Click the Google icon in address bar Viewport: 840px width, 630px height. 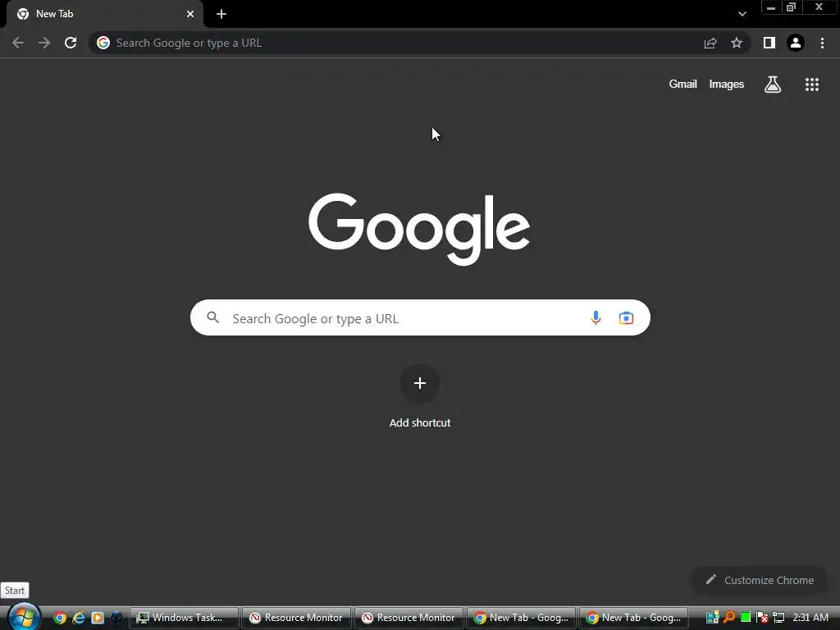coord(103,43)
